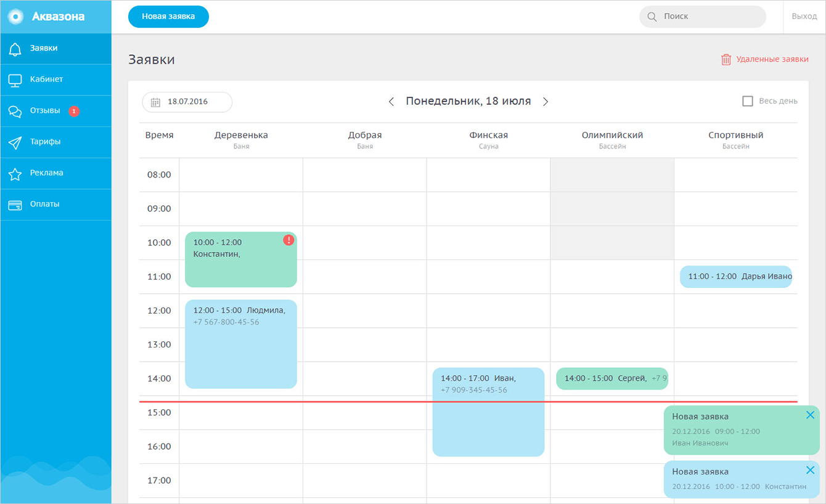
Task: Open Людмила's 12:00 - 15:00 booking
Action: coord(240,344)
